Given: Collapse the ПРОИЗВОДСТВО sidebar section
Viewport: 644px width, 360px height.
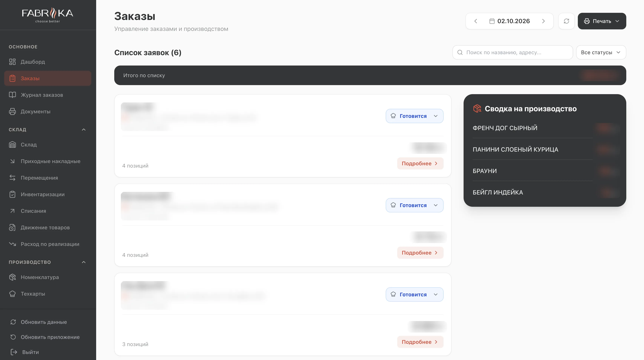Looking at the screenshot, I should (84, 262).
